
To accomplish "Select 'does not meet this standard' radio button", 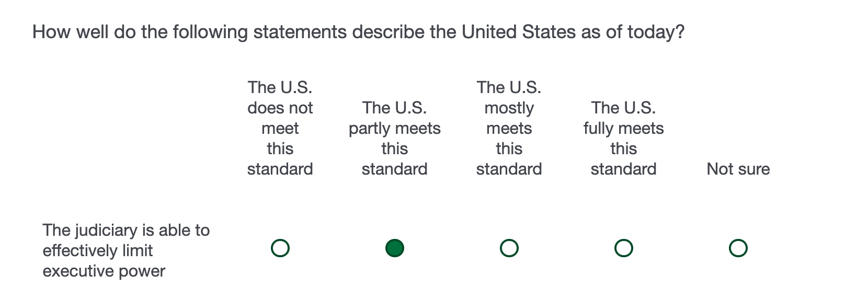I will tap(280, 248).
